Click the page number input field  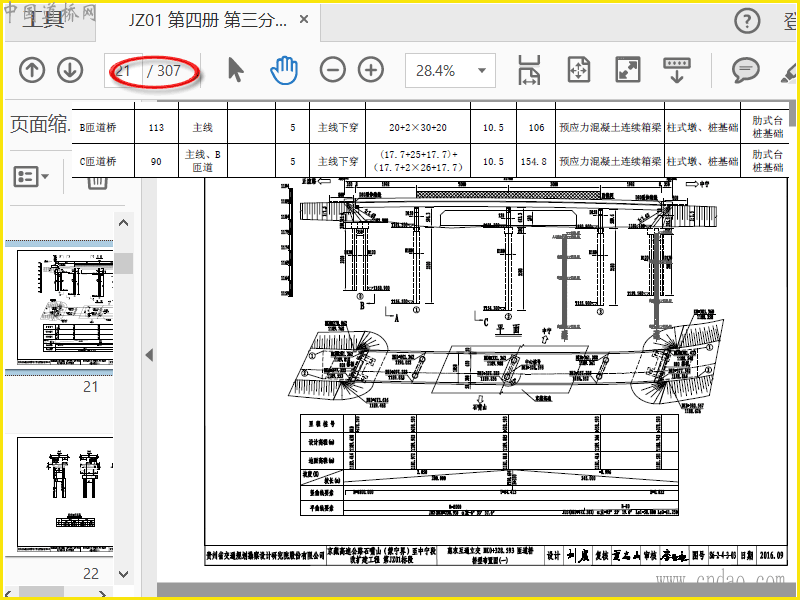click(x=124, y=71)
